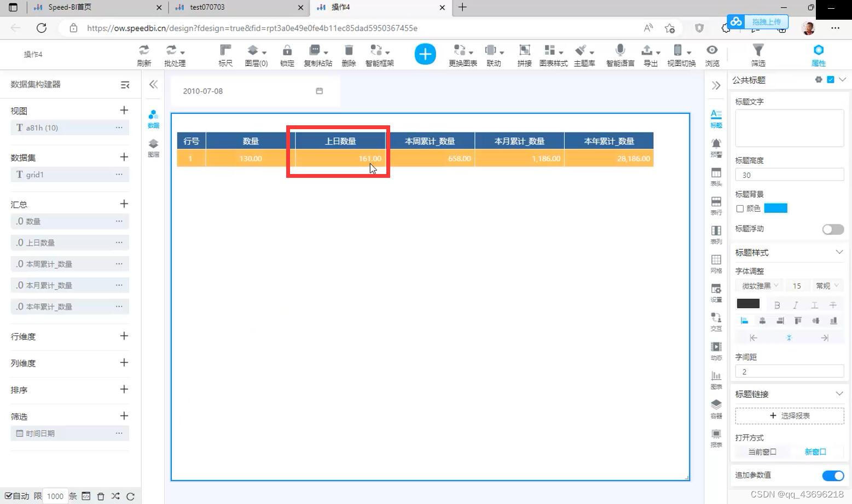Viewport: 852px width, 504px height.
Task: Collapse the 标题样式 section
Action: coord(839,252)
